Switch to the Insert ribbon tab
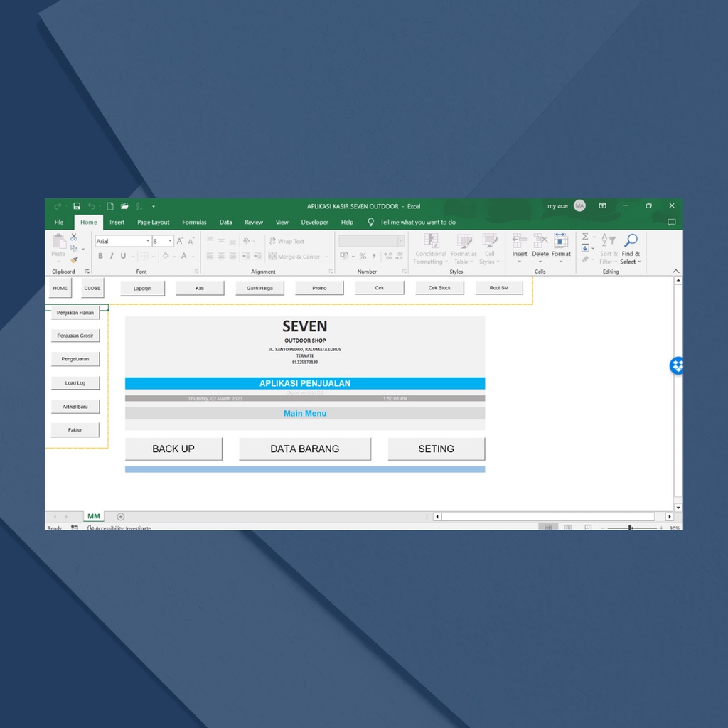Viewport: 728px width, 728px height. pos(117,222)
